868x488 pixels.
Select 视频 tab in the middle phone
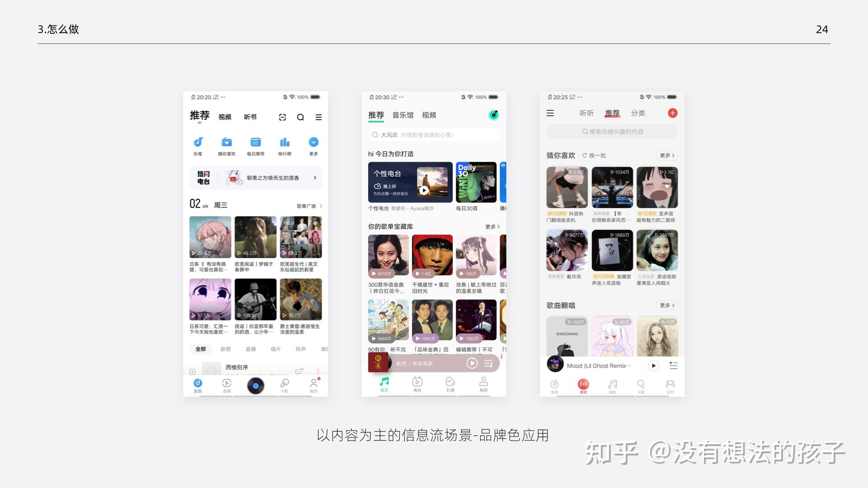pos(429,115)
